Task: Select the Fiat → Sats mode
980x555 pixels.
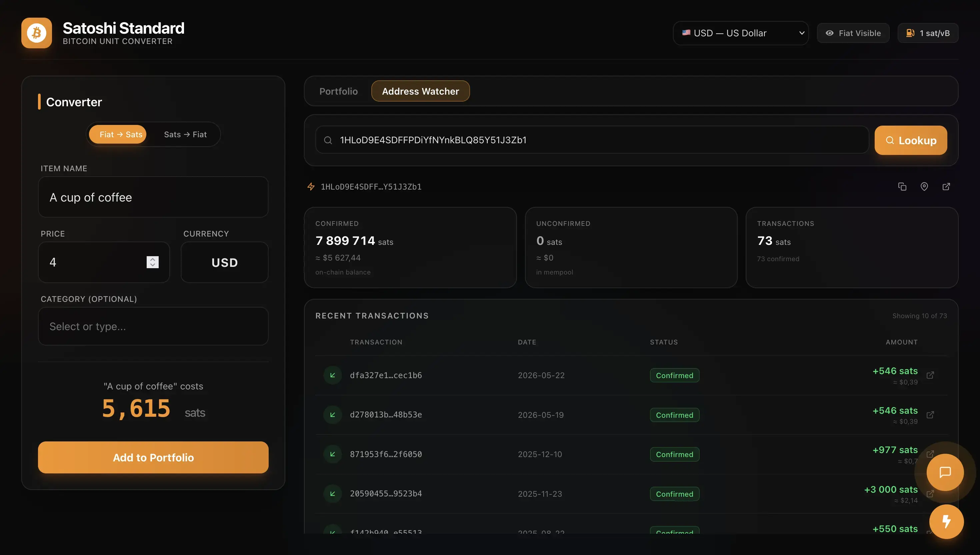Action: coord(117,134)
